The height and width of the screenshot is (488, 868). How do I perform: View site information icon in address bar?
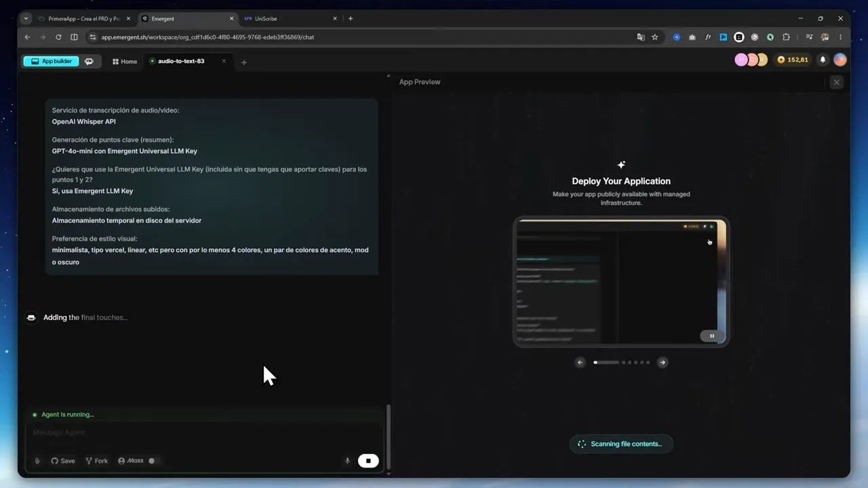click(94, 37)
